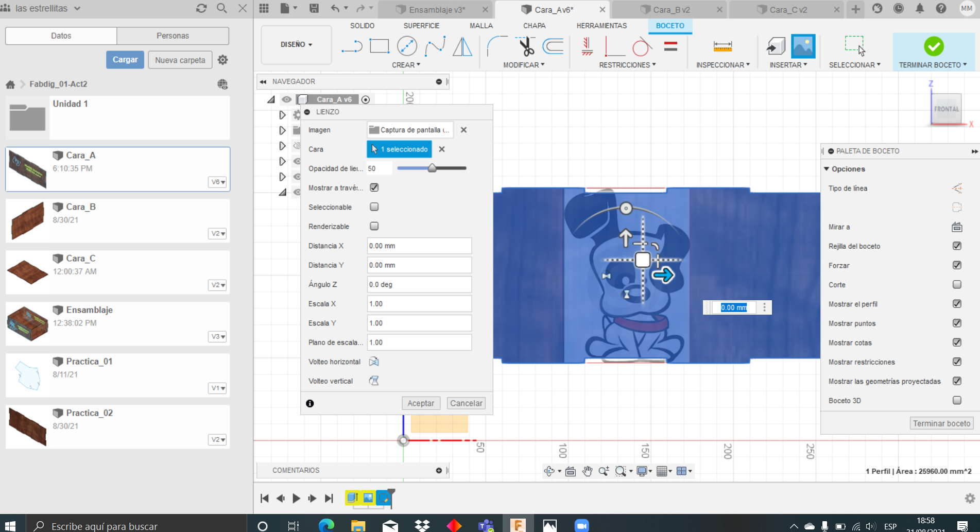Click the green Finish Sketch checkmark
Screen dimensions: 980x532
point(934,46)
